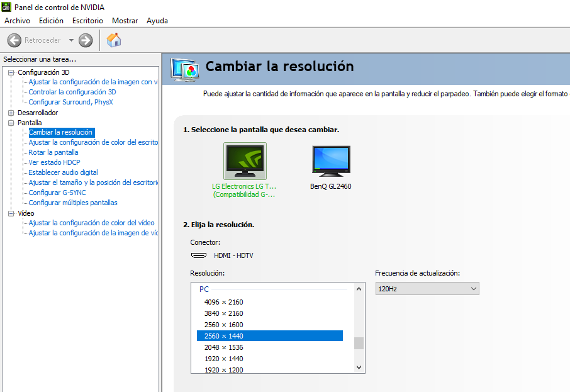This screenshot has height=392, width=570.
Task: Select resolution 2560 × 1600
Action: point(270,325)
